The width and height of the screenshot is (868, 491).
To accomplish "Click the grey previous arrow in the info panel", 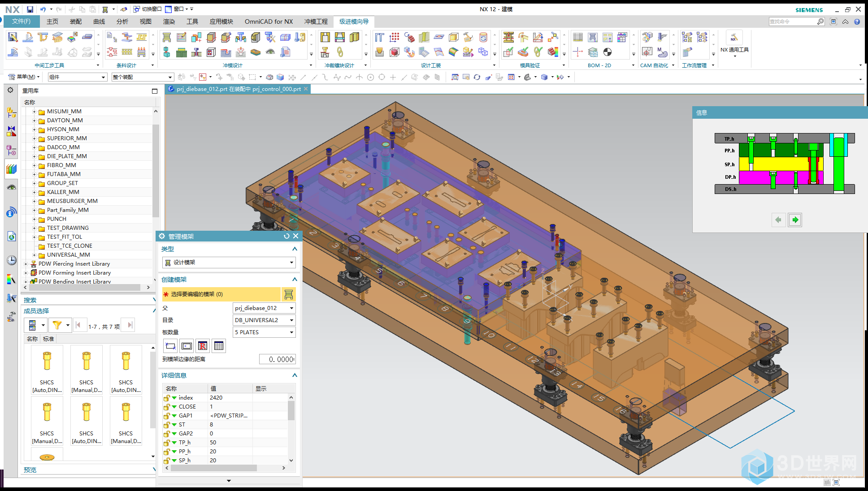I will click(778, 220).
